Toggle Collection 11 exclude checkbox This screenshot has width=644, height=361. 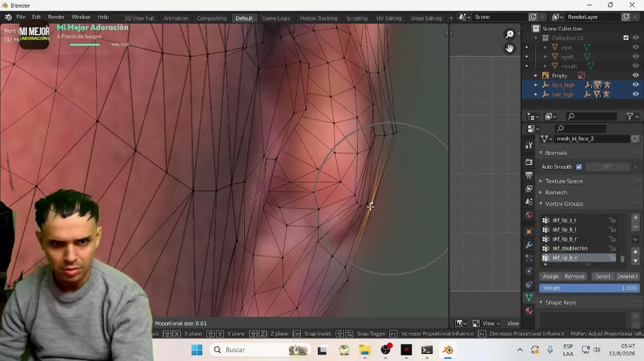[626, 38]
